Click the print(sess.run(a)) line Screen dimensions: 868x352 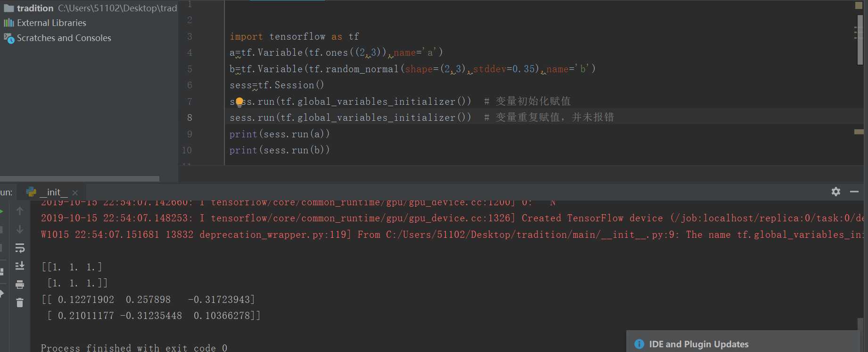(280, 134)
